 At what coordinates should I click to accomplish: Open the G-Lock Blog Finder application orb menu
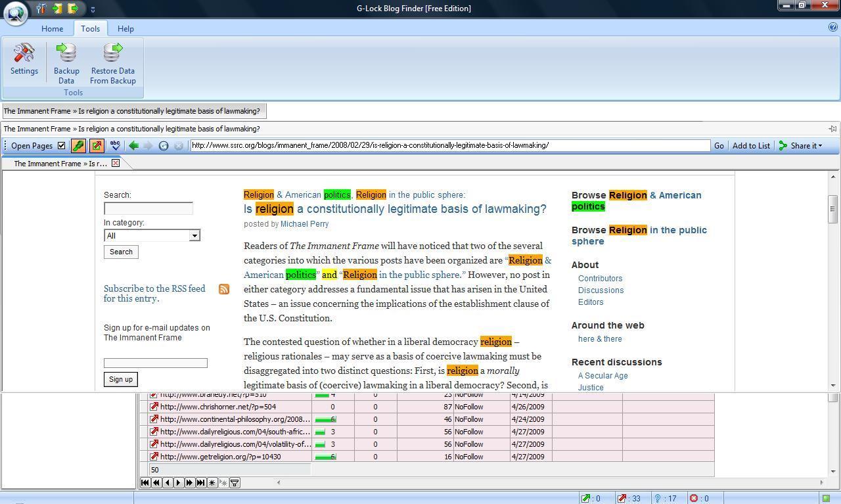pyautogui.click(x=15, y=12)
